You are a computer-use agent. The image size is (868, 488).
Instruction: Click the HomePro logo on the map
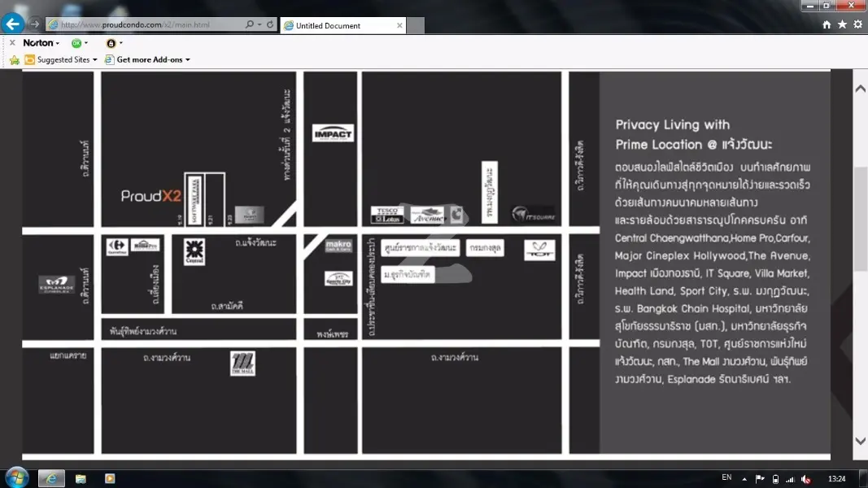point(146,245)
